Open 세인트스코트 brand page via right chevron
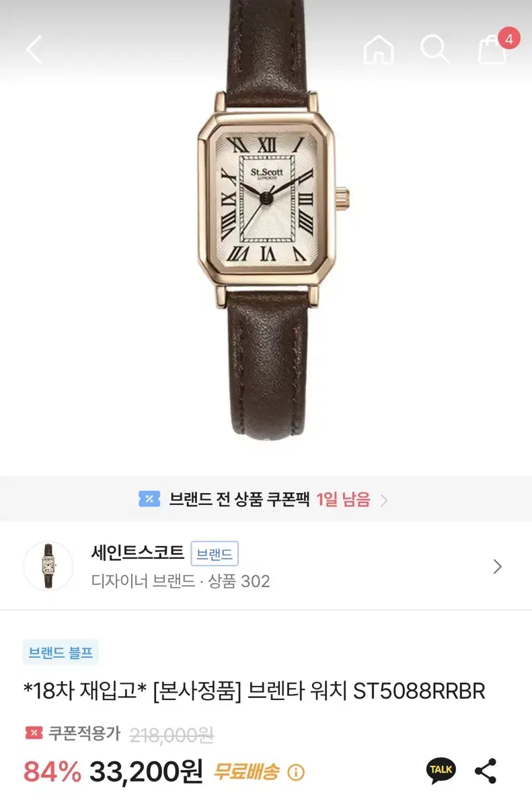 [498, 566]
